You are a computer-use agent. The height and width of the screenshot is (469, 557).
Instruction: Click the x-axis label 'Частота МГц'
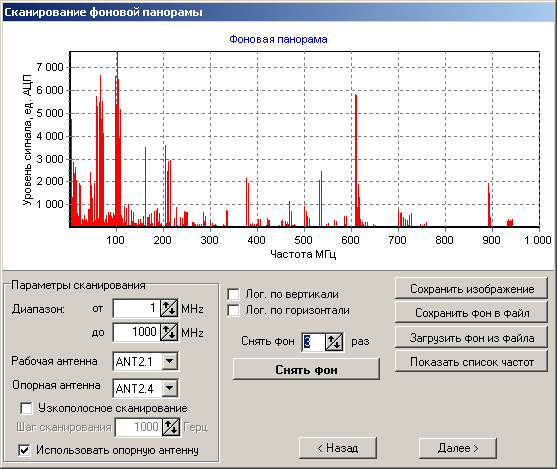pos(303,254)
